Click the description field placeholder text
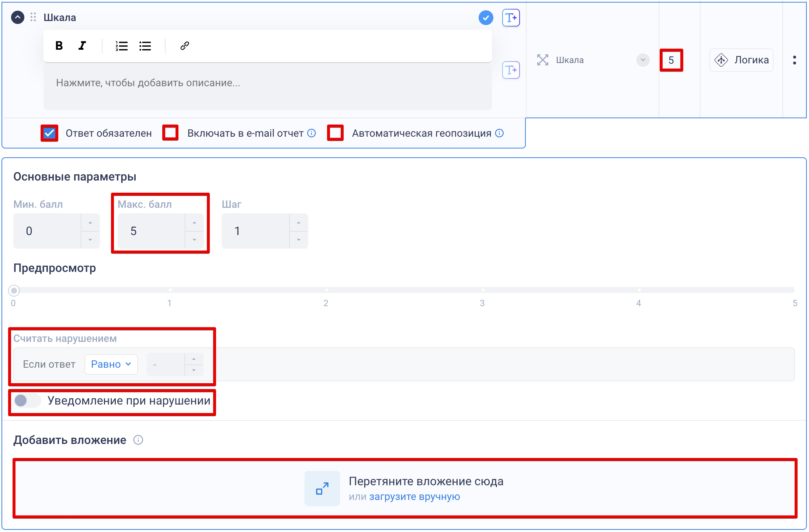The height and width of the screenshot is (532, 809). [x=148, y=83]
